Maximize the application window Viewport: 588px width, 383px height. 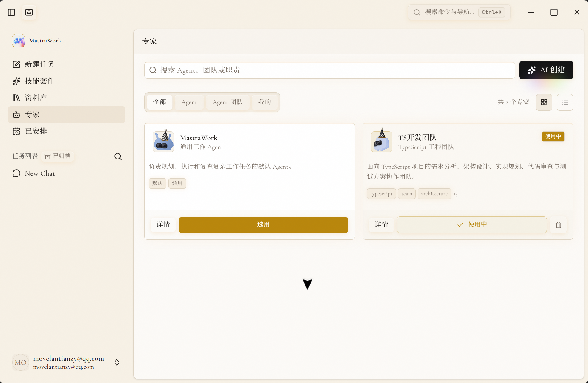(554, 12)
